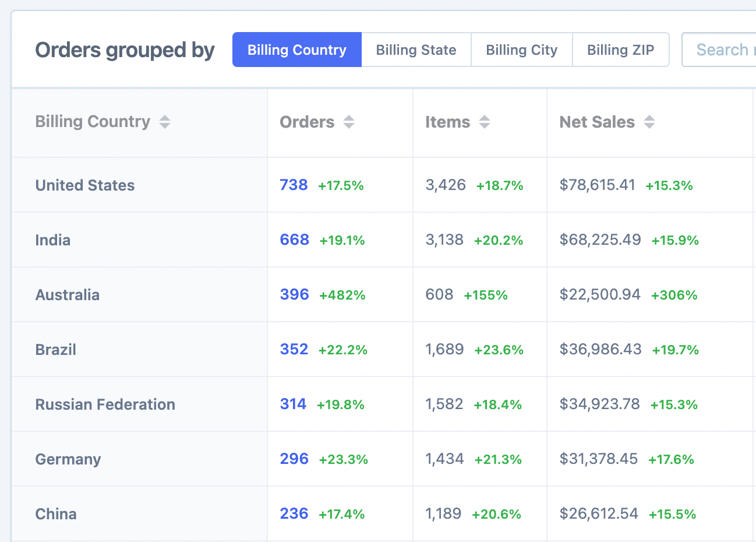Click the descending arrow on Orders column
Screen dimensions: 756x542
pyautogui.click(x=348, y=125)
